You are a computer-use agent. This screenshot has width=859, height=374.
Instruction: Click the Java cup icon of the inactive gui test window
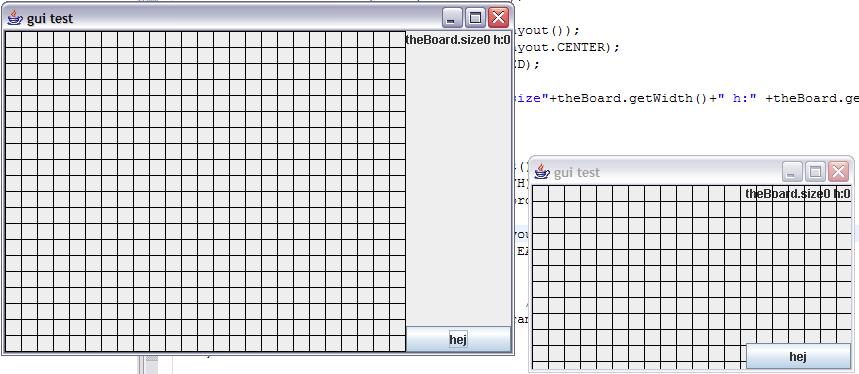click(542, 171)
